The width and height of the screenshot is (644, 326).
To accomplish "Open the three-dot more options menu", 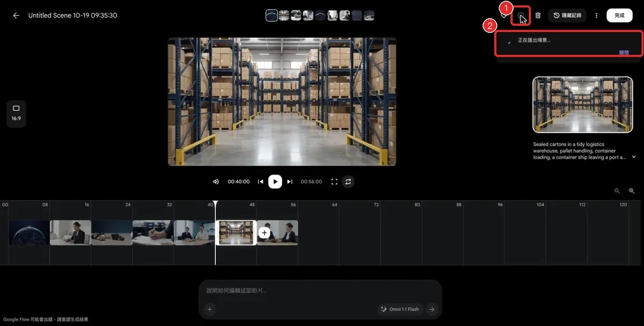I will click(x=596, y=16).
